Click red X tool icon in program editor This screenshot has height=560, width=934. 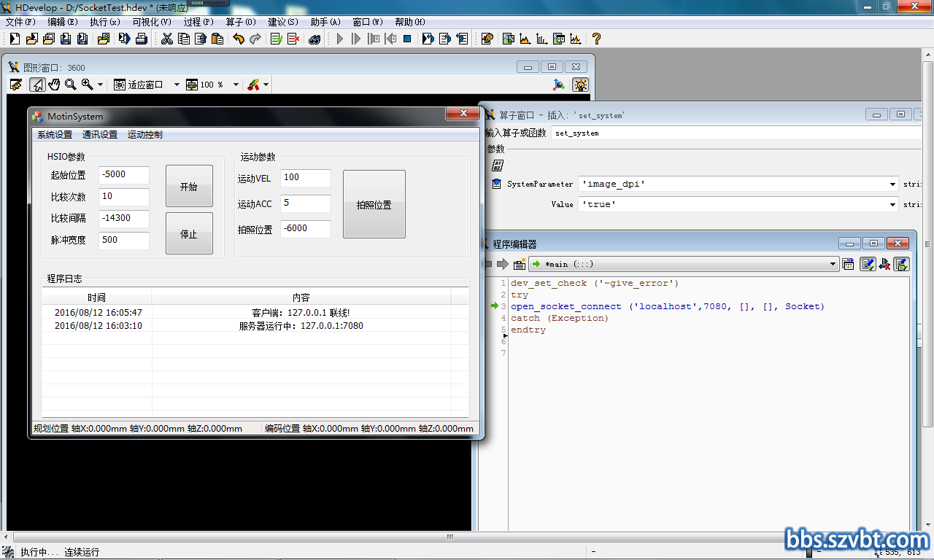[x=884, y=264]
